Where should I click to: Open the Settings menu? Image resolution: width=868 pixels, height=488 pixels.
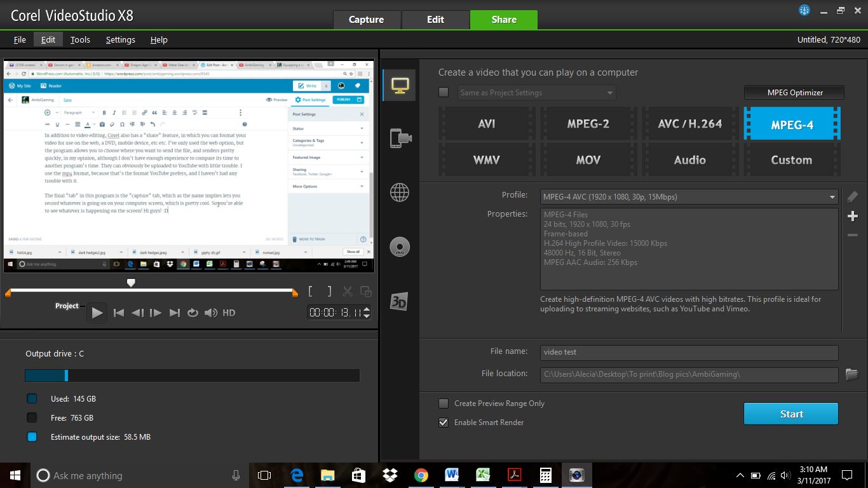(120, 39)
